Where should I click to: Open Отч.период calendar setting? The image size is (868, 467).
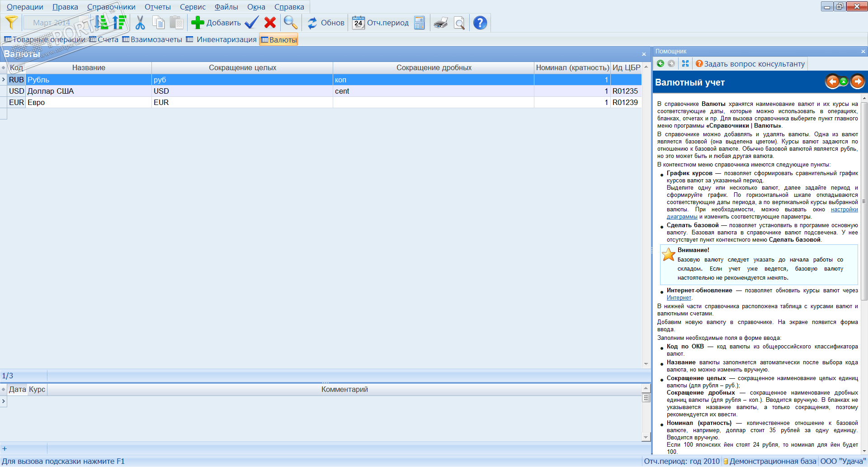coord(381,23)
